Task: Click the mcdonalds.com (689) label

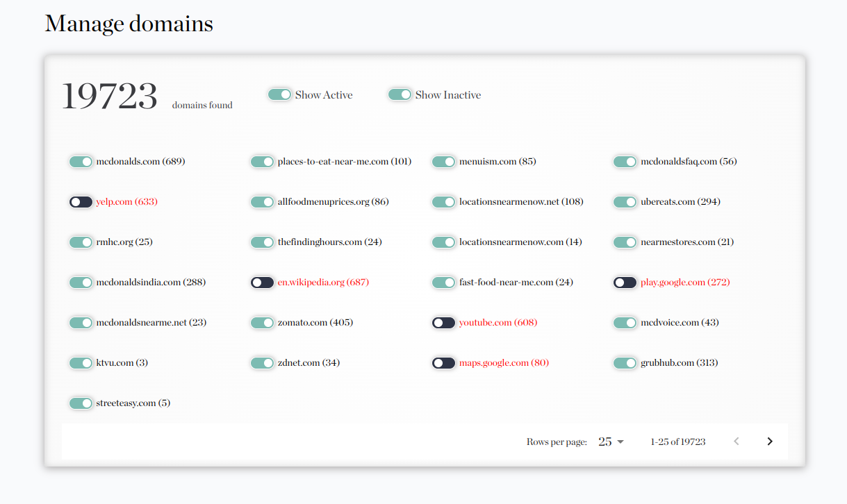Action: (140, 162)
